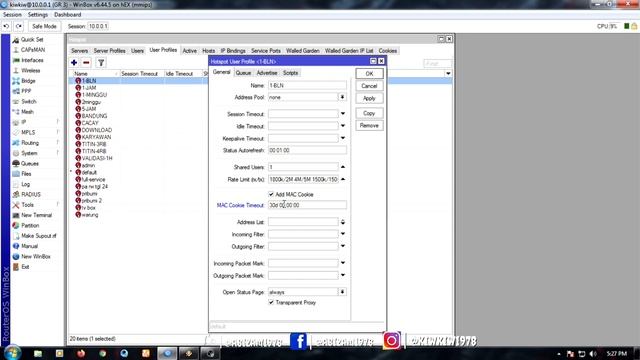Switch to Cookies tab

point(387,51)
